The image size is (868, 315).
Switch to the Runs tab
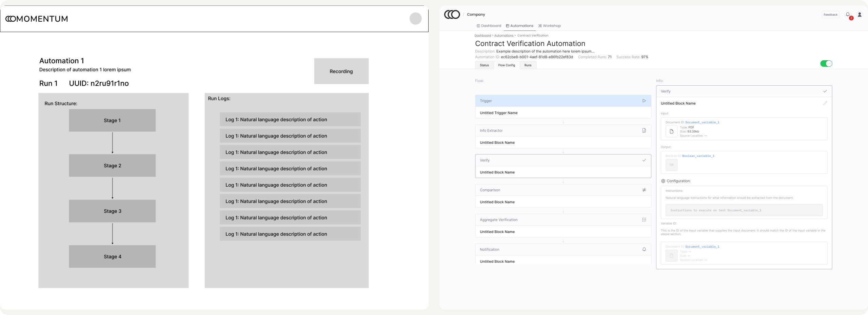tap(528, 65)
